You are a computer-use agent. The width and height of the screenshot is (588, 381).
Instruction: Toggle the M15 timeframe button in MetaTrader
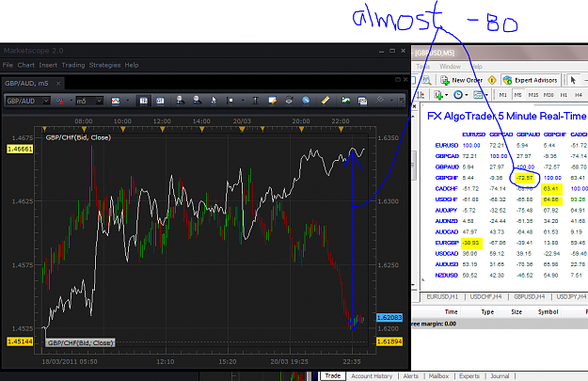(x=533, y=95)
